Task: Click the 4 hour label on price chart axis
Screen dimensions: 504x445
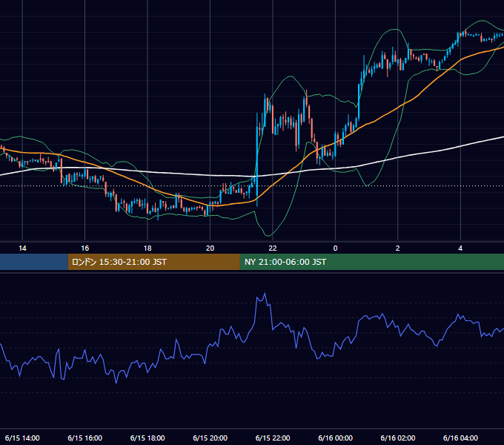Action: 460,248
